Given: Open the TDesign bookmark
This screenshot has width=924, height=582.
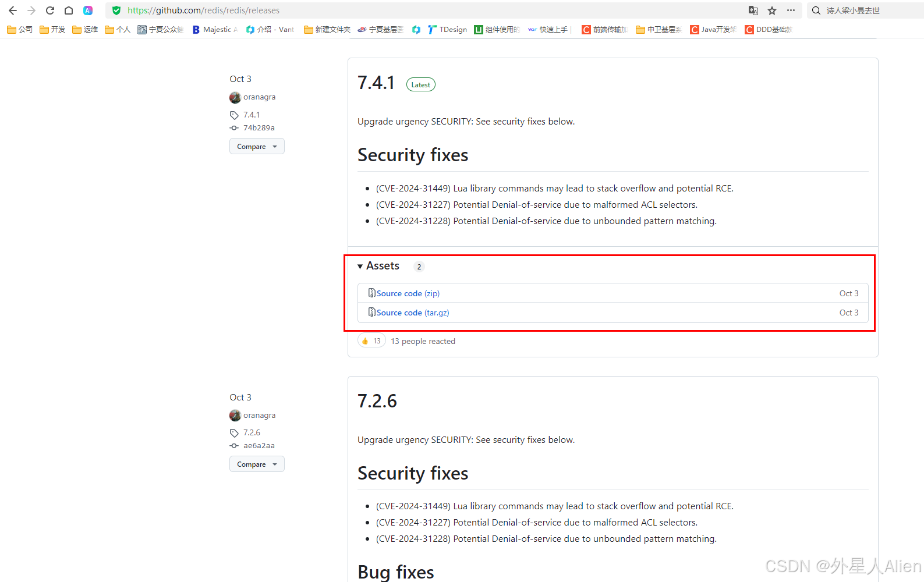Looking at the screenshot, I should click(x=447, y=29).
